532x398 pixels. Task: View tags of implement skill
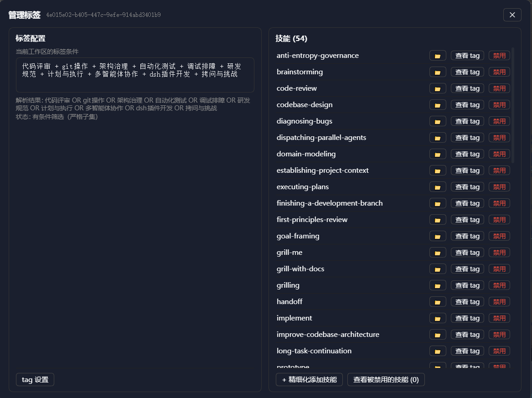click(x=467, y=318)
